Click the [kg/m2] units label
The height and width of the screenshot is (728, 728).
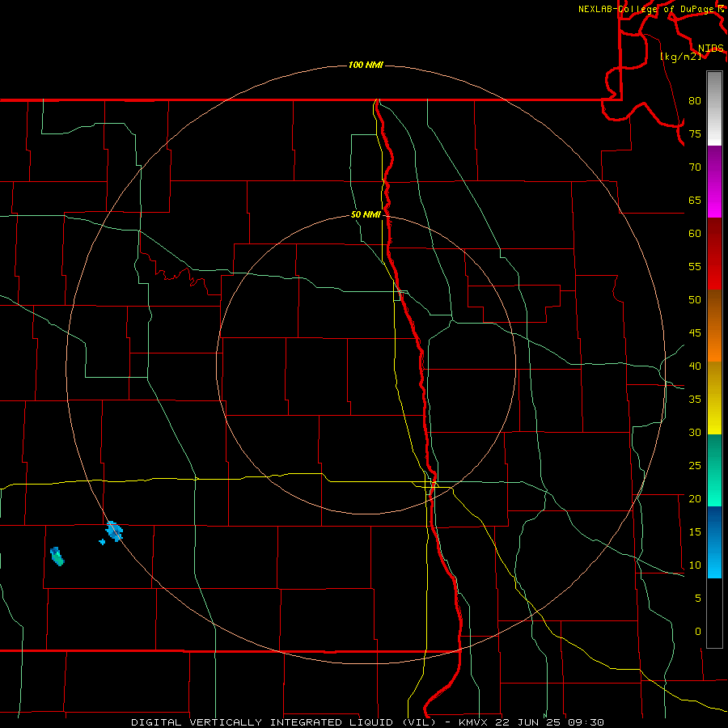(x=680, y=56)
